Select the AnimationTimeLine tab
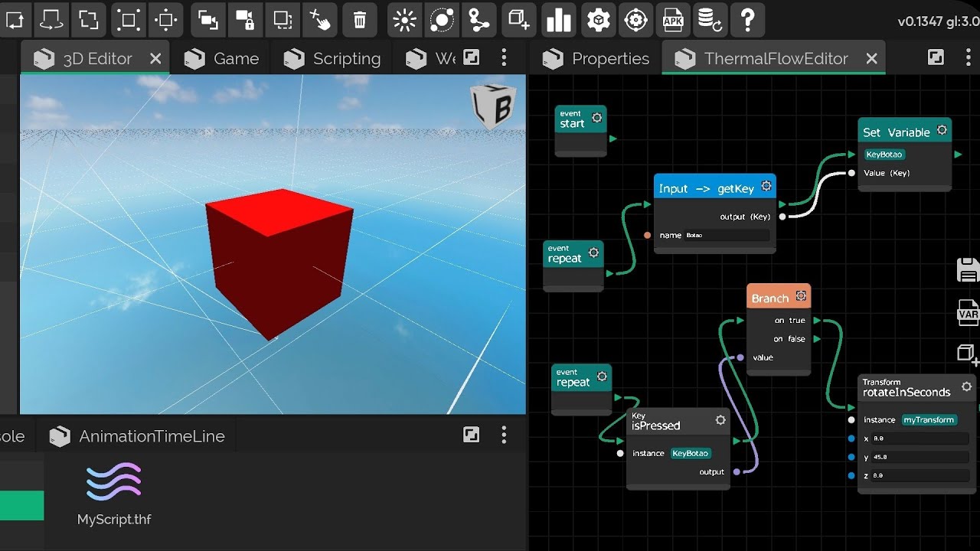Viewport: 980px width, 551px height. click(138, 436)
